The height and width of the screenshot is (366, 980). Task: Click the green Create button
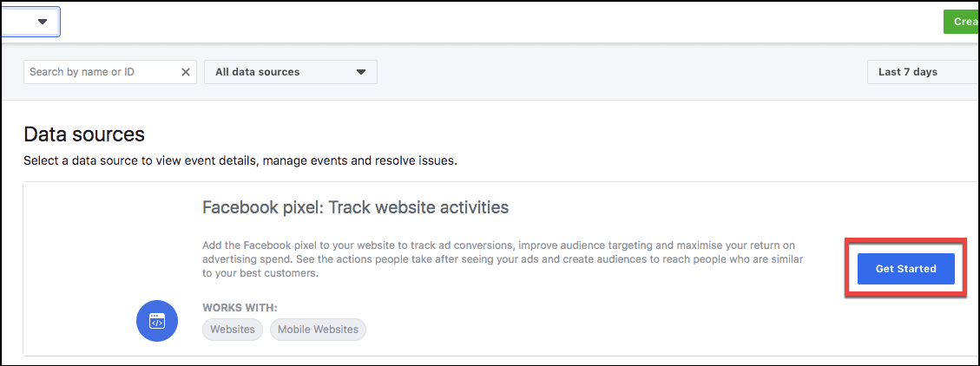pos(961,21)
